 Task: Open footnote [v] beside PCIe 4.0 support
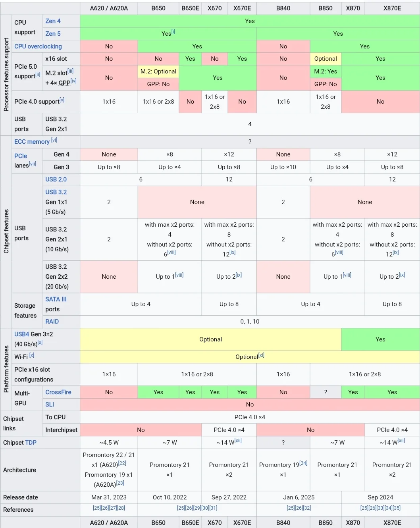click(62, 100)
